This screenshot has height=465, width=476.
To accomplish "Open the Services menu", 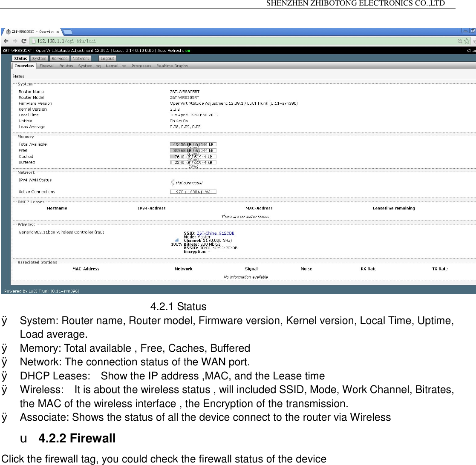I will click(59, 58).
